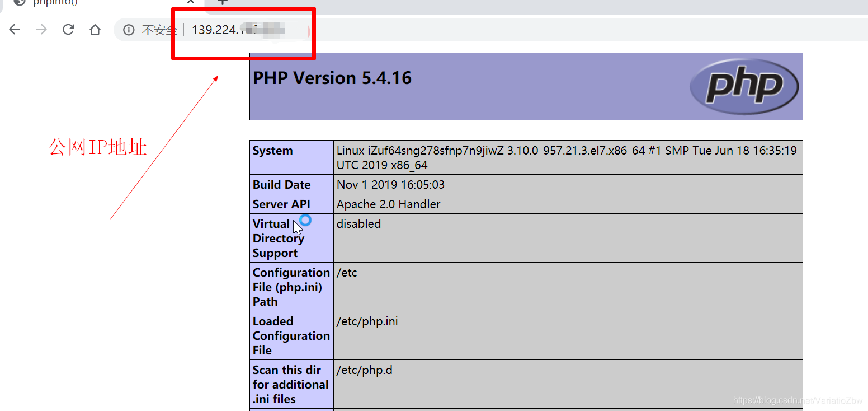The width and height of the screenshot is (868, 411).
Task: Go back to the previous page
Action: tap(15, 30)
